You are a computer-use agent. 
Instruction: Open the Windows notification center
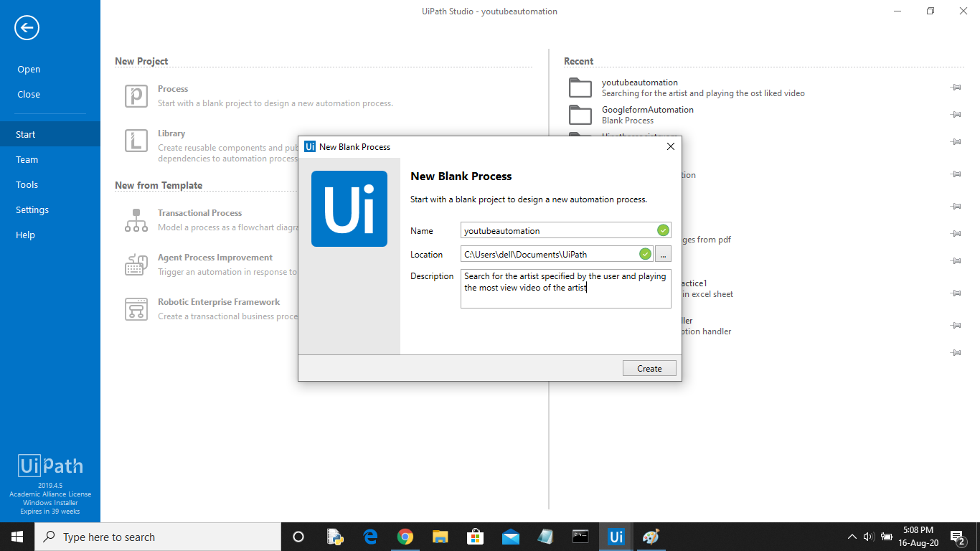click(x=958, y=537)
